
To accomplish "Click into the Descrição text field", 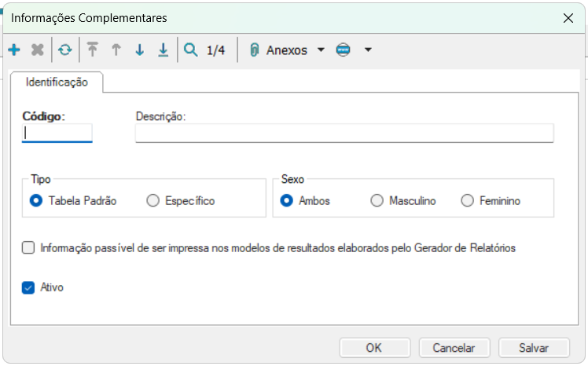I will coord(344,133).
